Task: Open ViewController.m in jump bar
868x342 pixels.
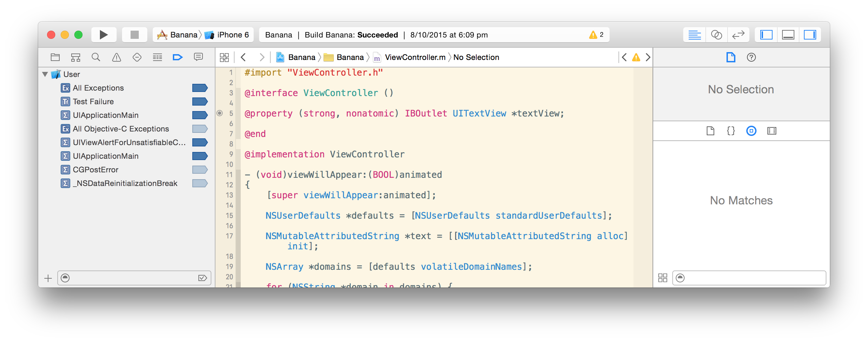Action: point(410,57)
